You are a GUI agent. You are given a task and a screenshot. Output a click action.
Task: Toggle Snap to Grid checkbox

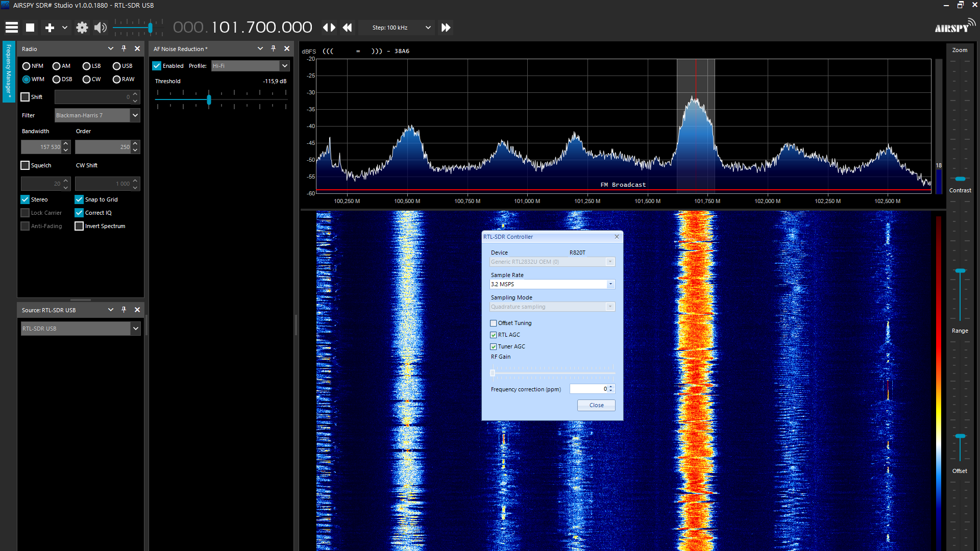coord(79,199)
